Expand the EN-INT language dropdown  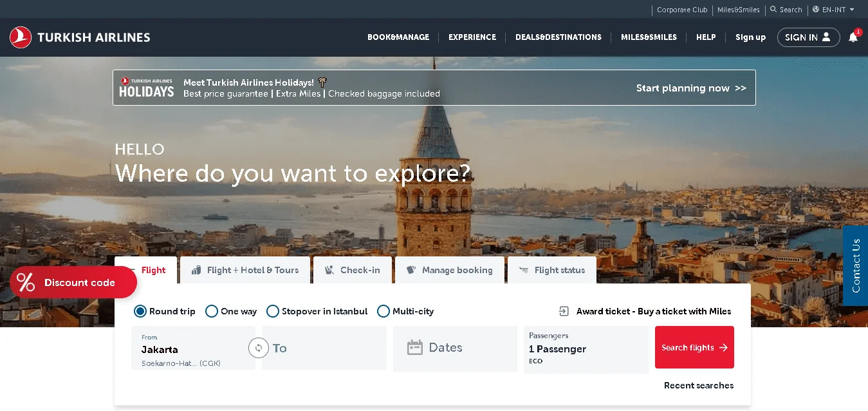pos(834,10)
